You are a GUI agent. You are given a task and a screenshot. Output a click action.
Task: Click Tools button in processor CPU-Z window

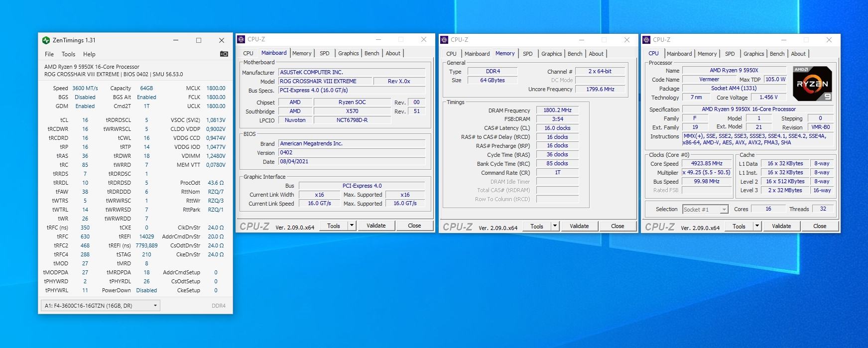pos(739,226)
